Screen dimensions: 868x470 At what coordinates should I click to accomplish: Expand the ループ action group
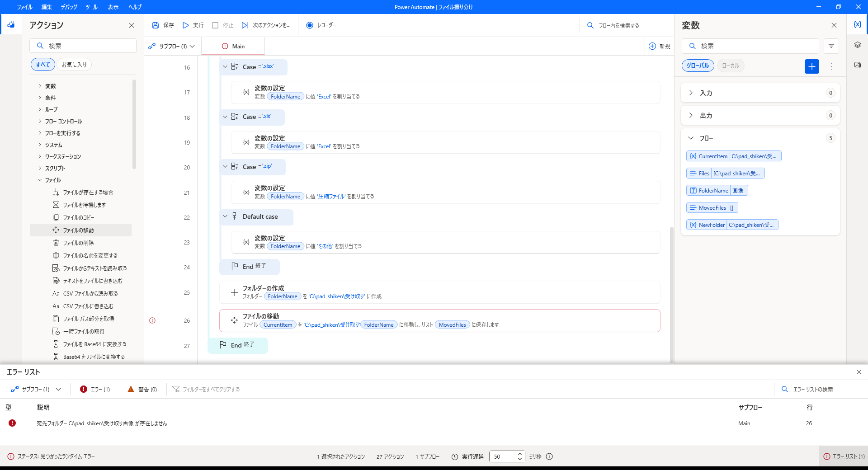40,109
